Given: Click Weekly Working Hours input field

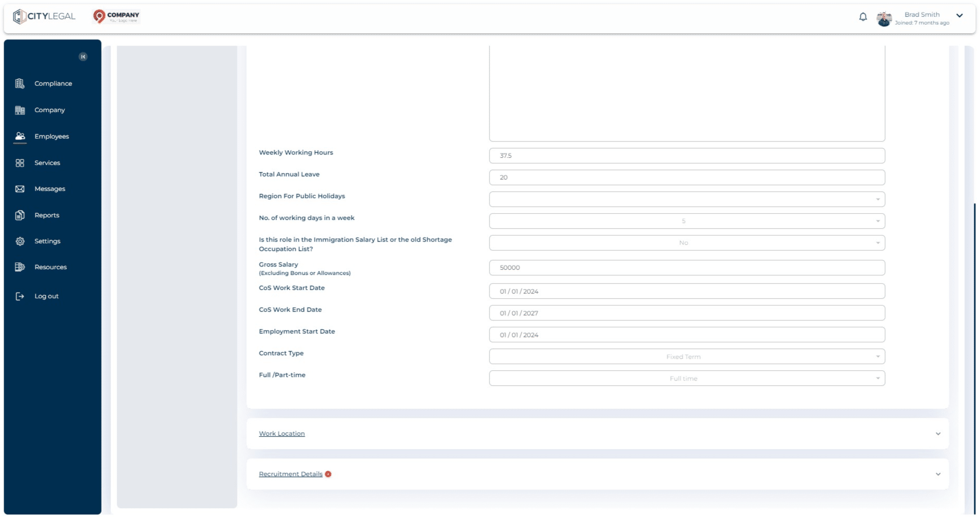Looking at the screenshot, I should (x=687, y=156).
